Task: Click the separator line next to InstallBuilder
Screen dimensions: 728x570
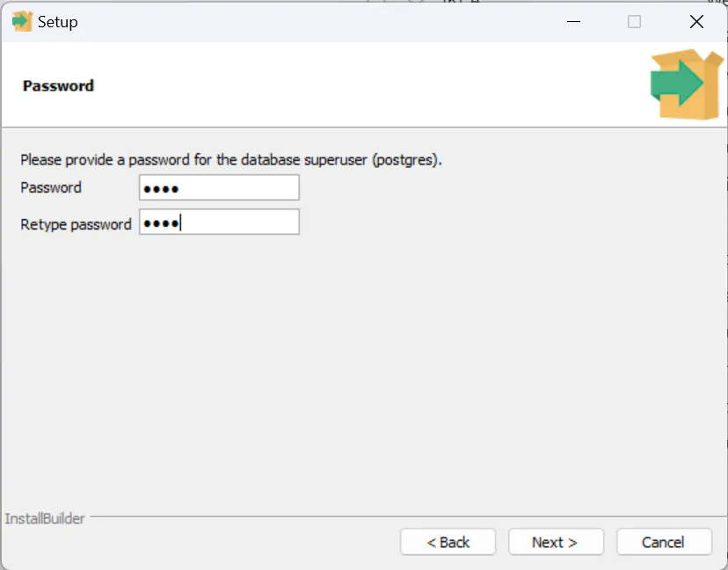Action: (x=404, y=516)
